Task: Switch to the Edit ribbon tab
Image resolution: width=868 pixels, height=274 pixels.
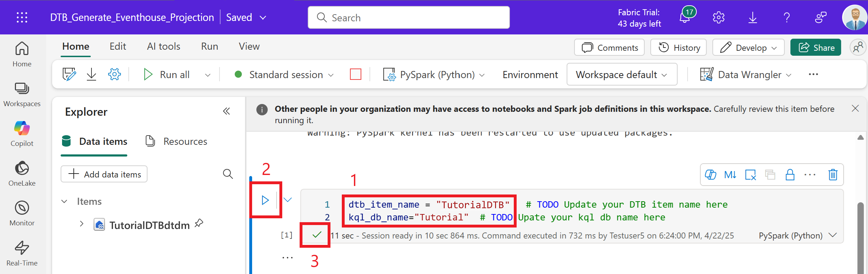Action: pyautogui.click(x=118, y=46)
